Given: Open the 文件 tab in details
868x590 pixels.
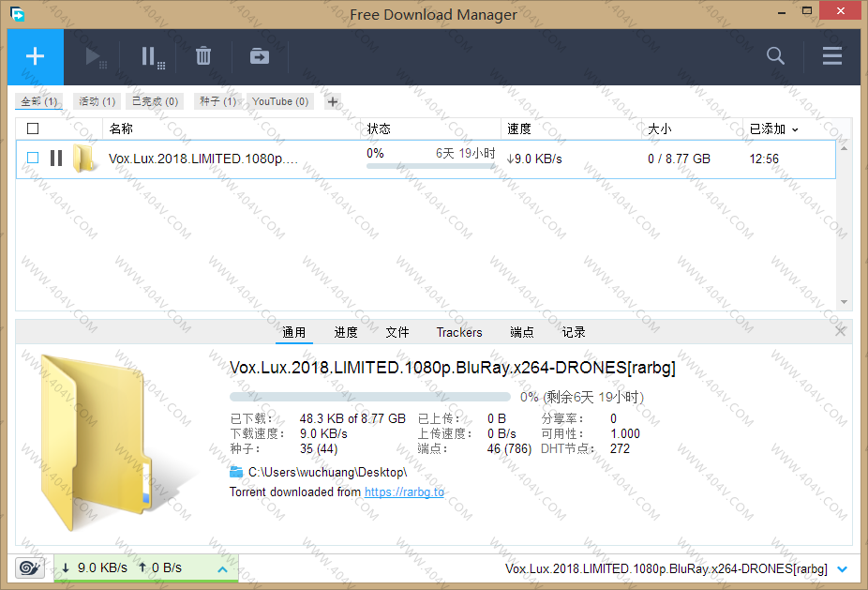Looking at the screenshot, I should [x=397, y=332].
